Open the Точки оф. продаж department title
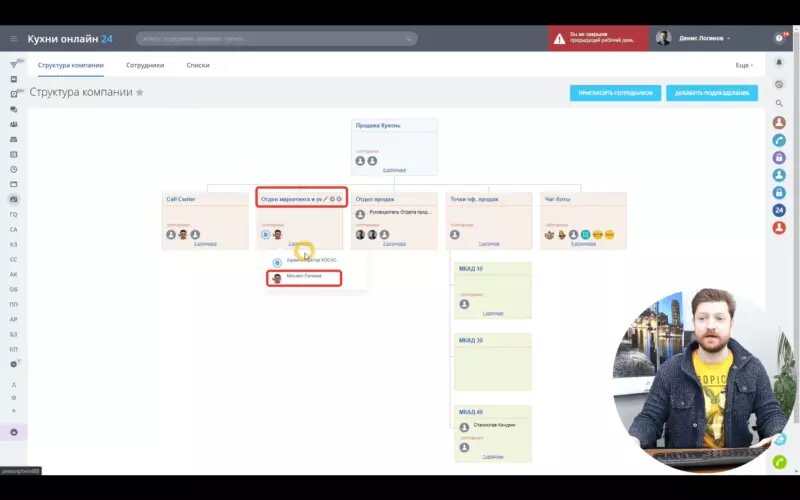800x500 pixels. tap(474, 199)
